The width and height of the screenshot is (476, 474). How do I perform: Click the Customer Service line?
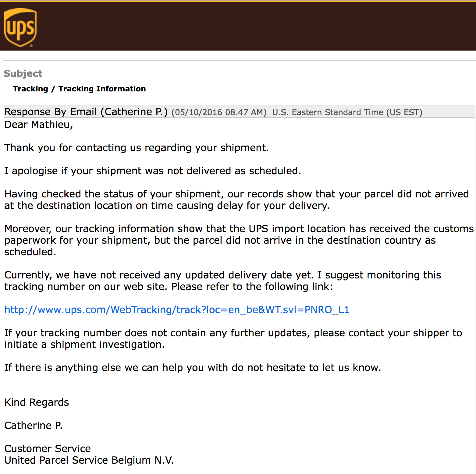48,448
